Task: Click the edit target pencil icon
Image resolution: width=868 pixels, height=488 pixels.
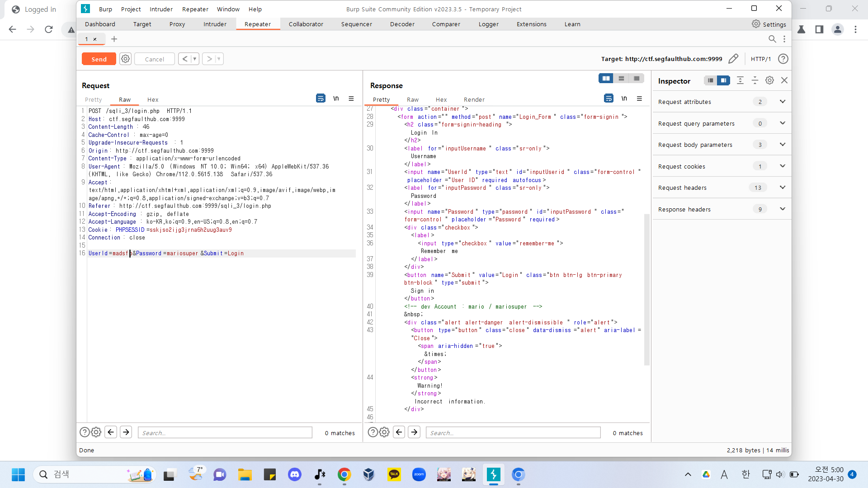Action: click(733, 59)
